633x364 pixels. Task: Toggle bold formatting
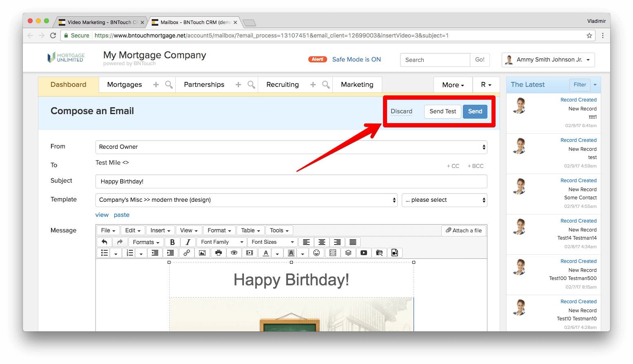point(172,242)
